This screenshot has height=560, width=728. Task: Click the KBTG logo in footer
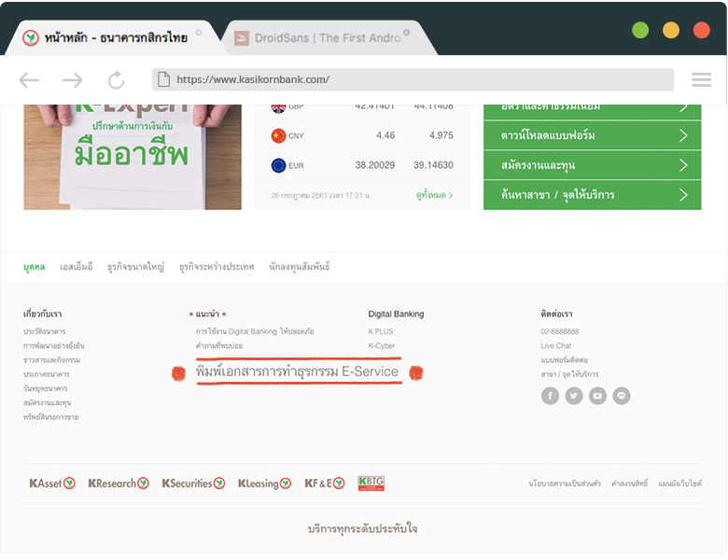371,483
